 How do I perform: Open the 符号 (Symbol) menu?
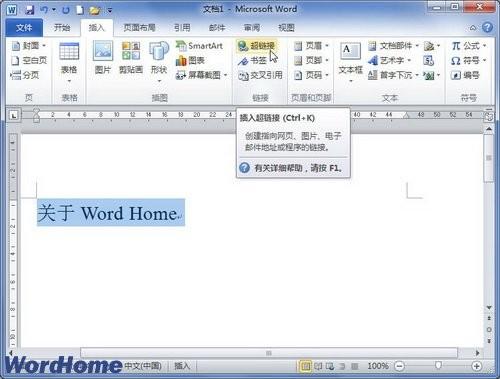tap(468, 60)
